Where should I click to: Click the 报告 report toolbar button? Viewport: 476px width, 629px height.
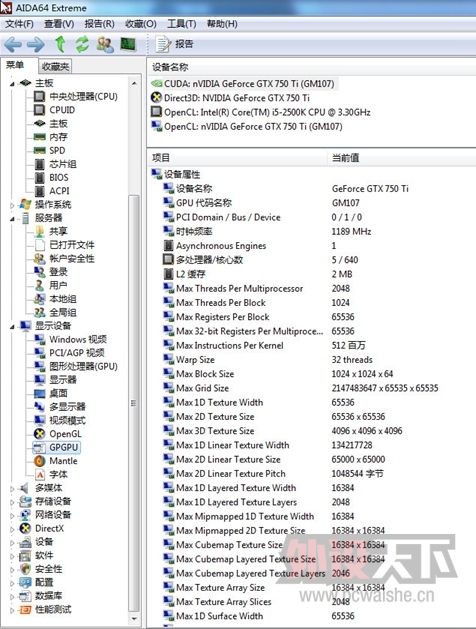[174, 44]
